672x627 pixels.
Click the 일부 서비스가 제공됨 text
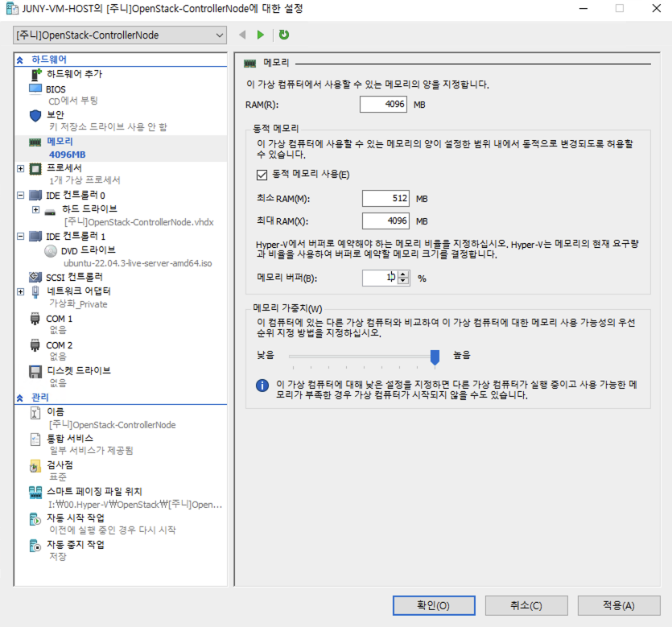click(x=91, y=451)
